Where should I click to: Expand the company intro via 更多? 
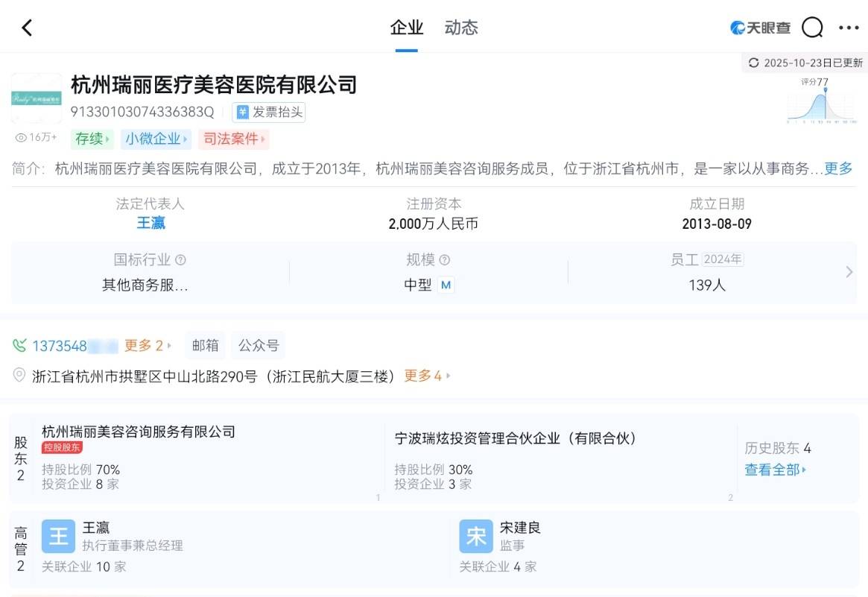tap(838, 168)
